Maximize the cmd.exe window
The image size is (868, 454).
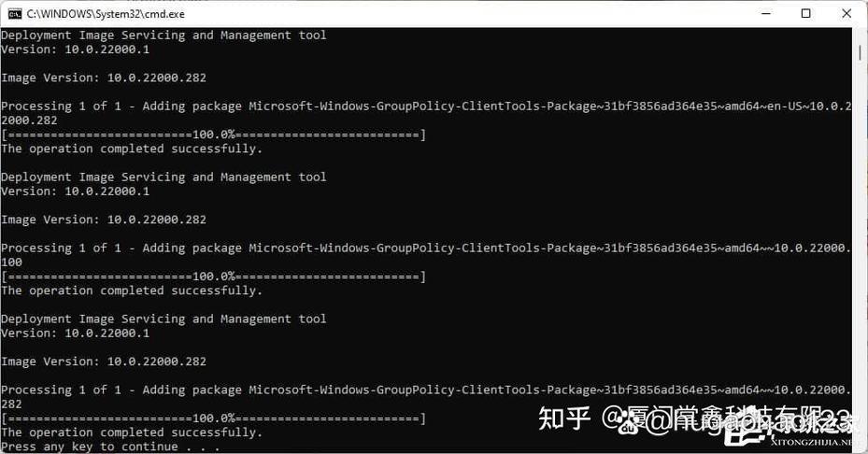[806, 14]
